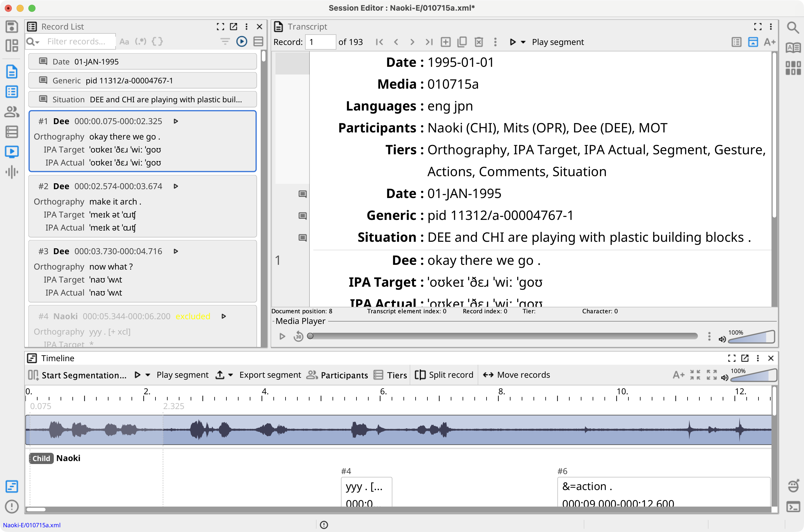Screen dimensions: 804x532
Task: Toggle Transcript list layout icon
Action: pos(737,42)
